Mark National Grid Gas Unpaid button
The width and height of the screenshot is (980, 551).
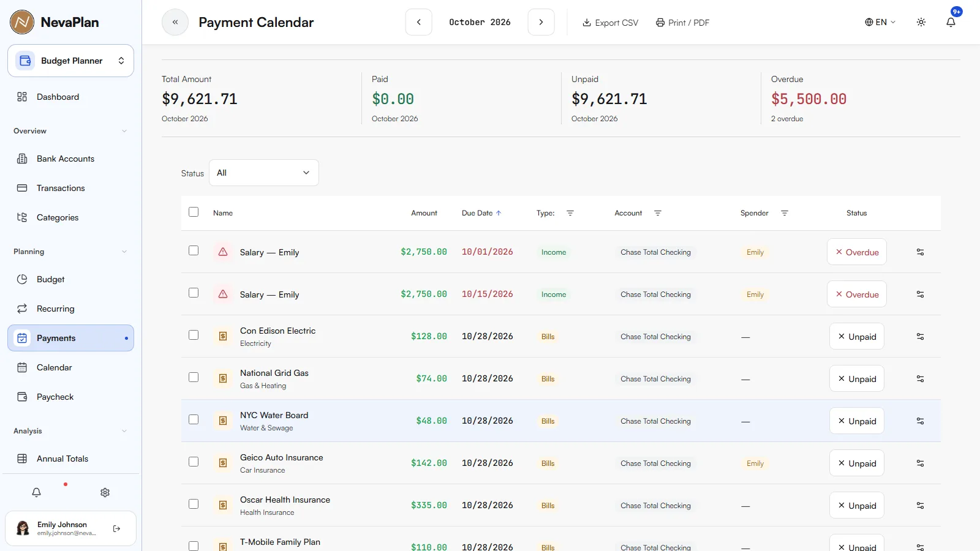(x=857, y=378)
